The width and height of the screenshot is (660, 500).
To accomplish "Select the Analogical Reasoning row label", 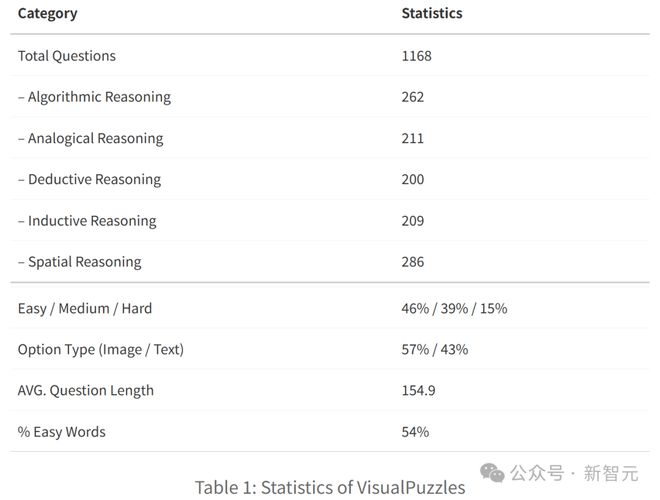I will (x=90, y=138).
